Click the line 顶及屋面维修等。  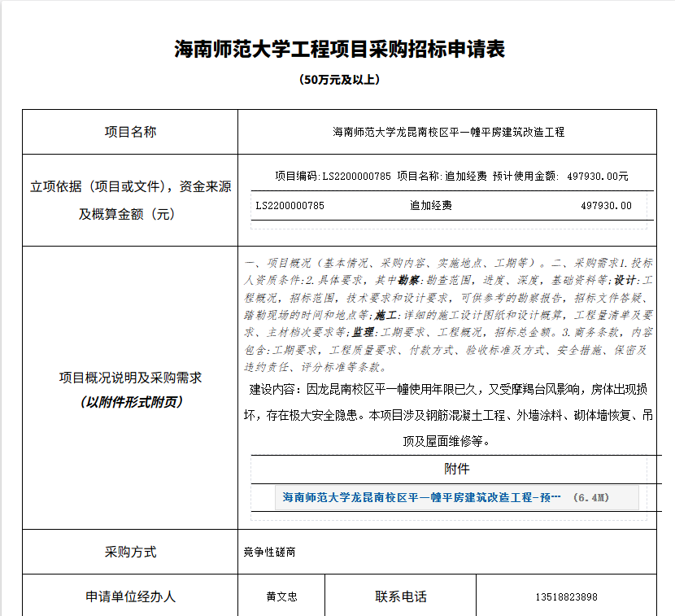[446, 442]
